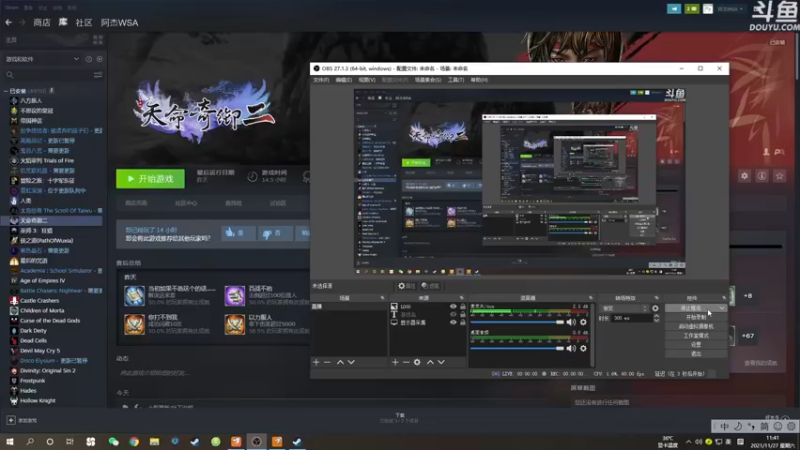Screen dimensions: 800x450
Task: Select Dark Deity in the library list
Action: [x=33, y=331]
